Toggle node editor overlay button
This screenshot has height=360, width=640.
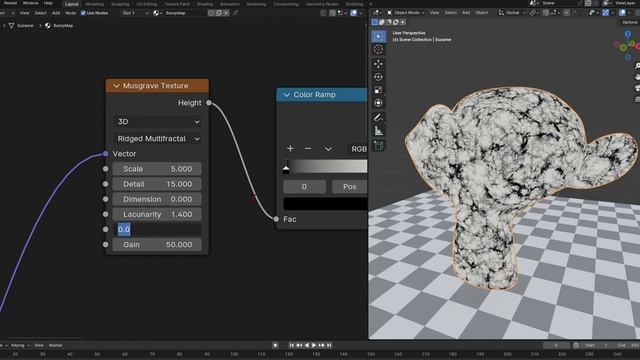click(x=353, y=13)
